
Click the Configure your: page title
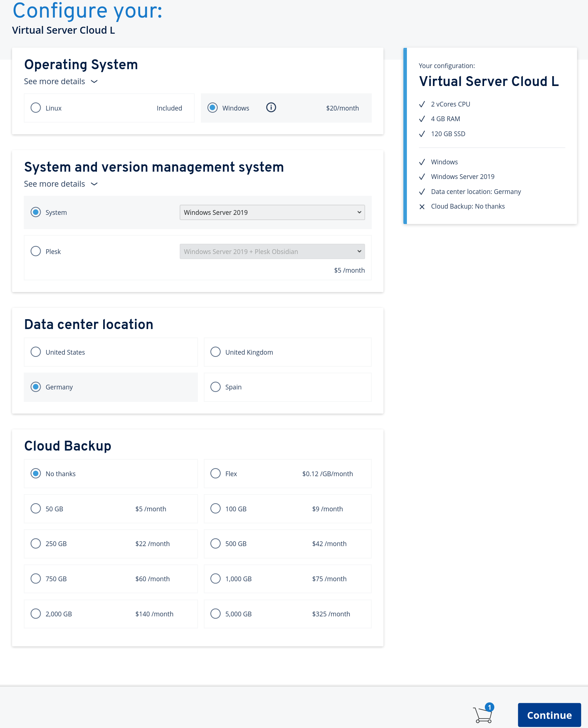pyautogui.click(x=87, y=11)
